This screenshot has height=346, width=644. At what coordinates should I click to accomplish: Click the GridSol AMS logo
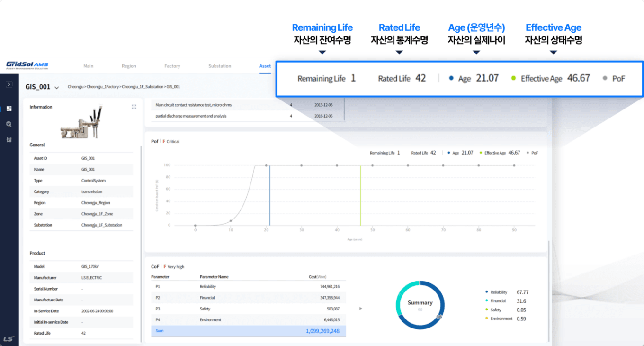pyautogui.click(x=27, y=65)
